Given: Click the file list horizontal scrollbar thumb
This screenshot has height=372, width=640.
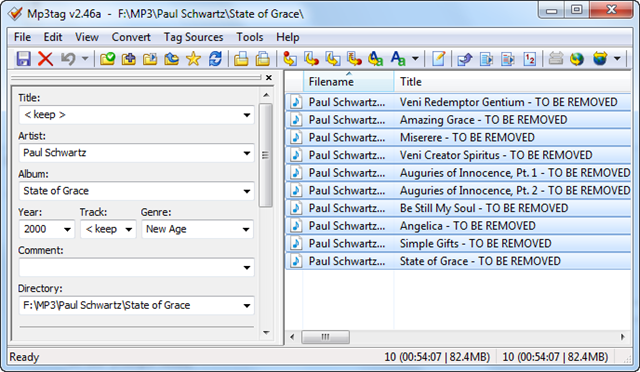Looking at the screenshot, I should pyautogui.click(x=325, y=337).
